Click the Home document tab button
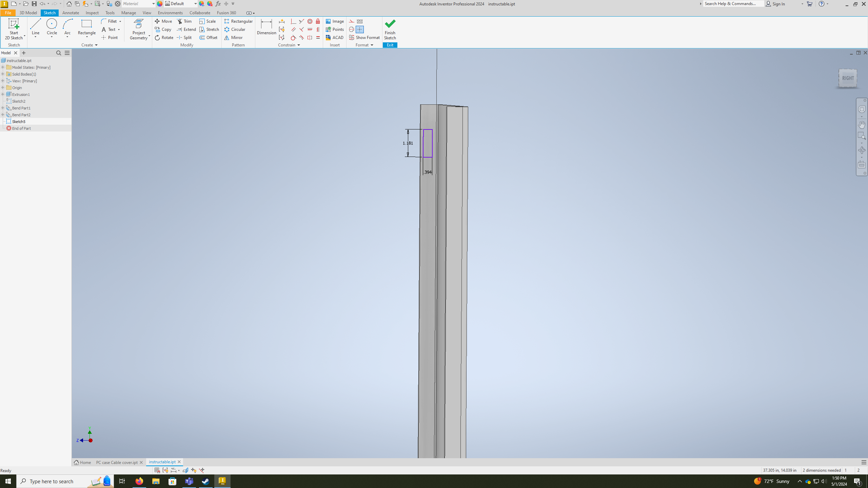Image resolution: width=868 pixels, height=488 pixels. click(x=82, y=462)
